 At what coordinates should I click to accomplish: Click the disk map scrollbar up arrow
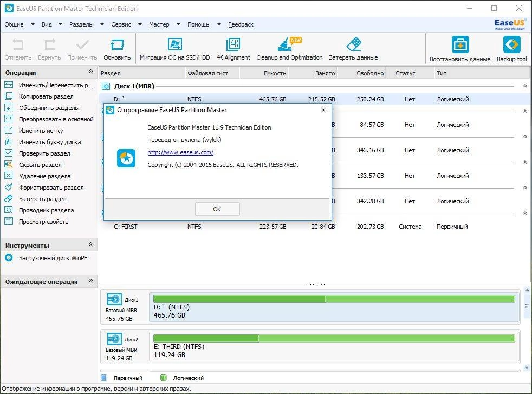point(527,290)
